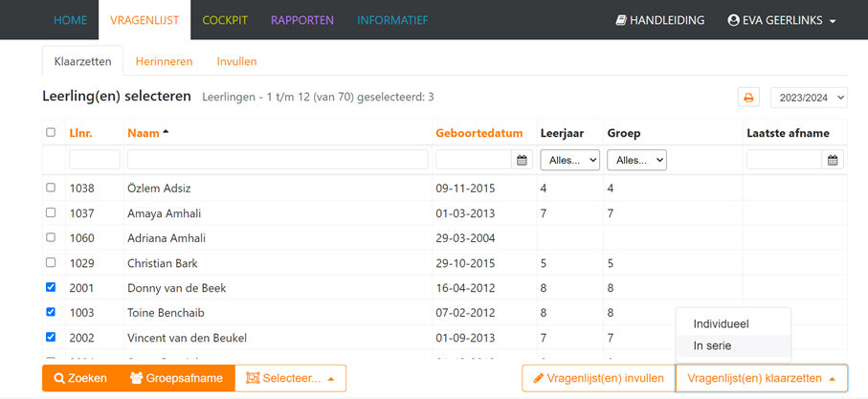Uncheck the box for Toine Benchaib
Screen dimensions: 868x399
coord(51,312)
